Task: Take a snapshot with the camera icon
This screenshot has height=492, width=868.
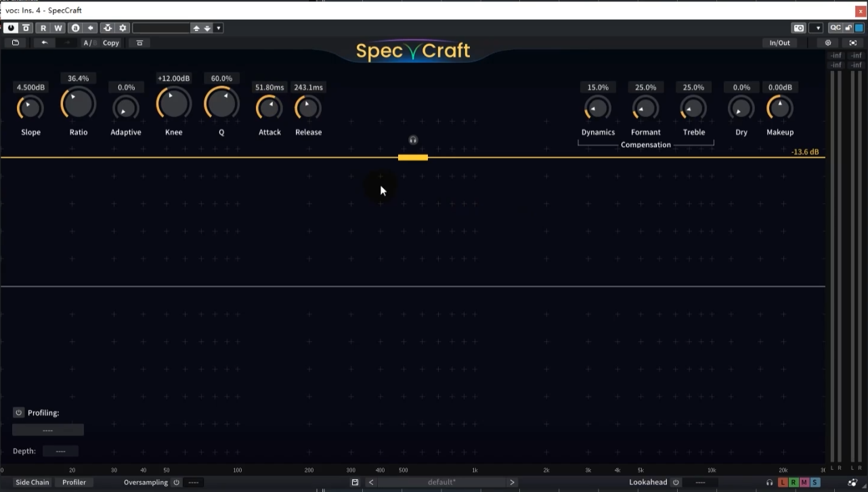Action: click(799, 28)
